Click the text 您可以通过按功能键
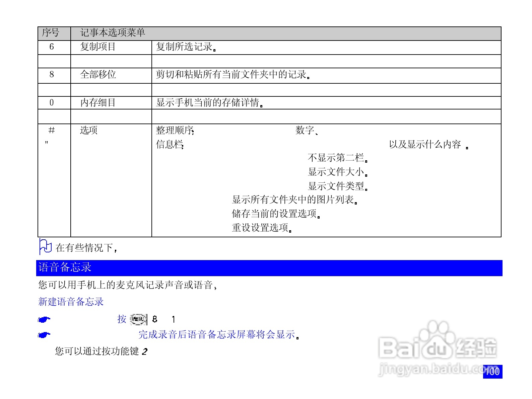532x399 pixels. (x=97, y=351)
